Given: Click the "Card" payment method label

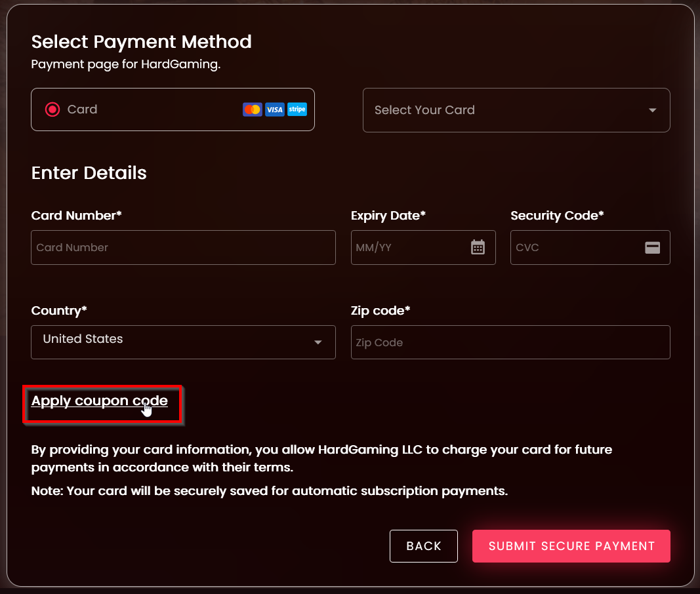Looking at the screenshot, I should click(x=82, y=109).
